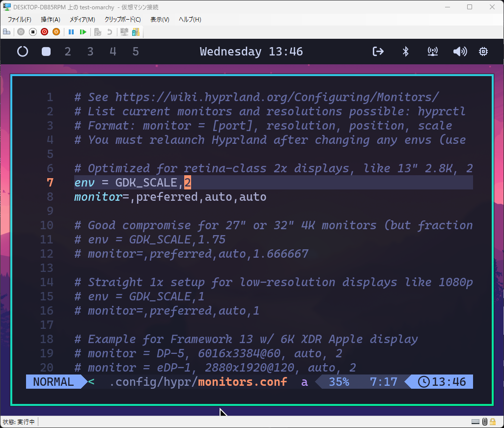Click the virtual machine icon in the title bar
The height and width of the screenshot is (428, 504).
(6, 7)
